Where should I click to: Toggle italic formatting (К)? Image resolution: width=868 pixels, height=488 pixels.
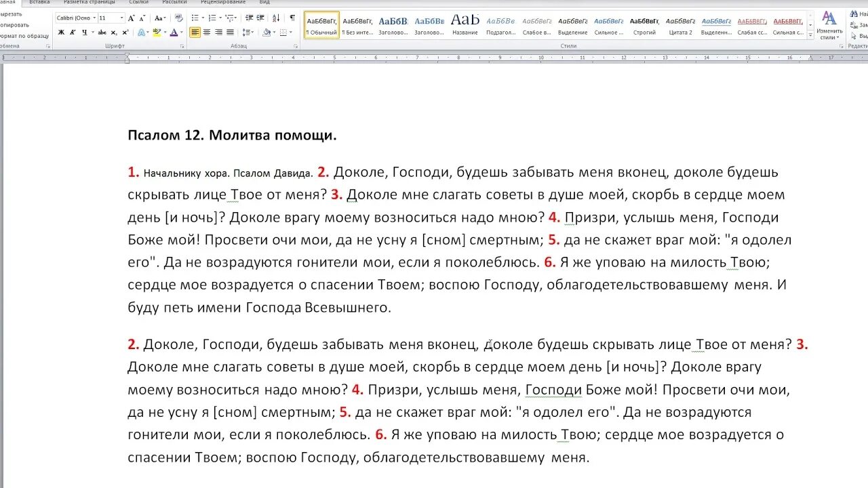tap(73, 32)
